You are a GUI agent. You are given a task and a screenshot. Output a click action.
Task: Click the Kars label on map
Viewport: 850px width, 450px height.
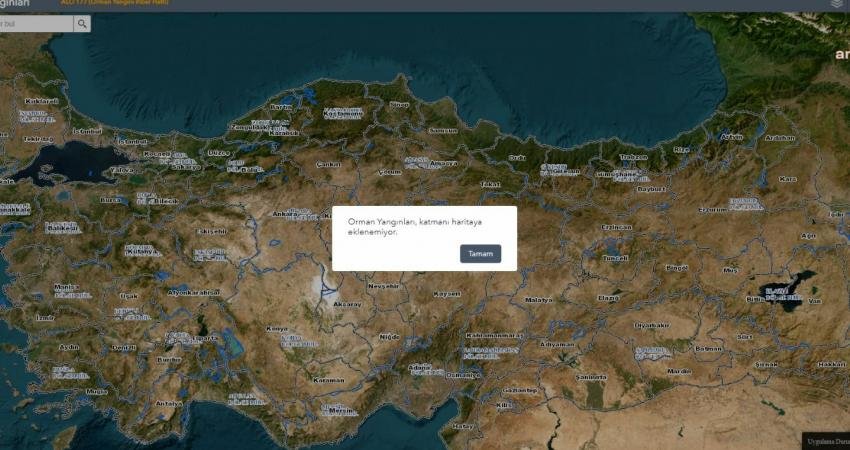pyautogui.click(x=788, y=179)
